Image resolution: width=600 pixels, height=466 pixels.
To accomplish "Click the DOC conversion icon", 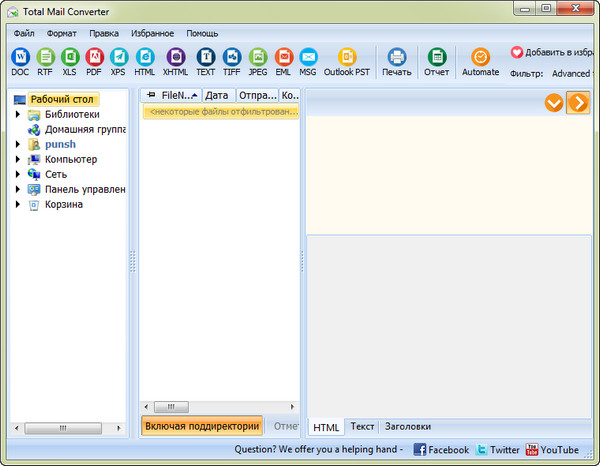I will click(20, 58).
